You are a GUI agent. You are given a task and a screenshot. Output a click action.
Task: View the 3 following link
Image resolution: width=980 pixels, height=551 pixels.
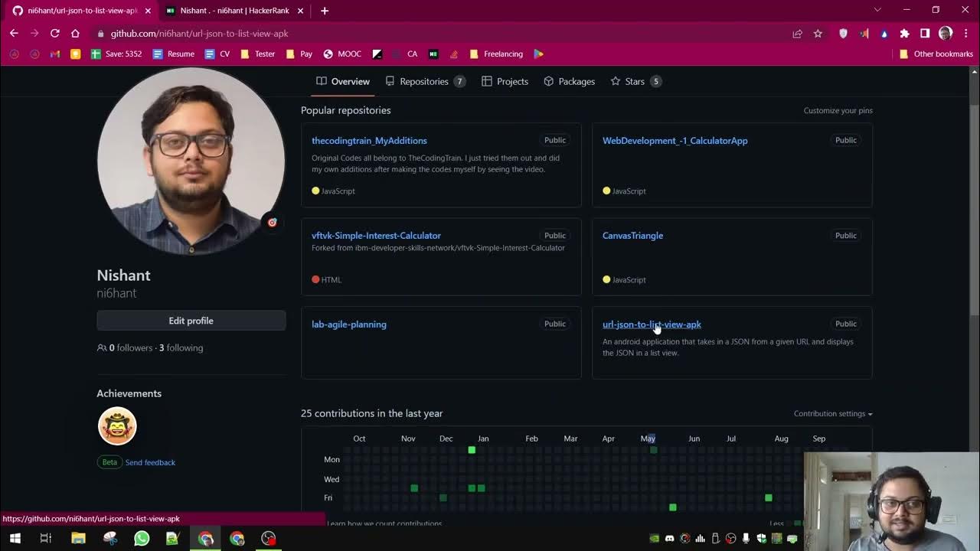tap(181, 347)
